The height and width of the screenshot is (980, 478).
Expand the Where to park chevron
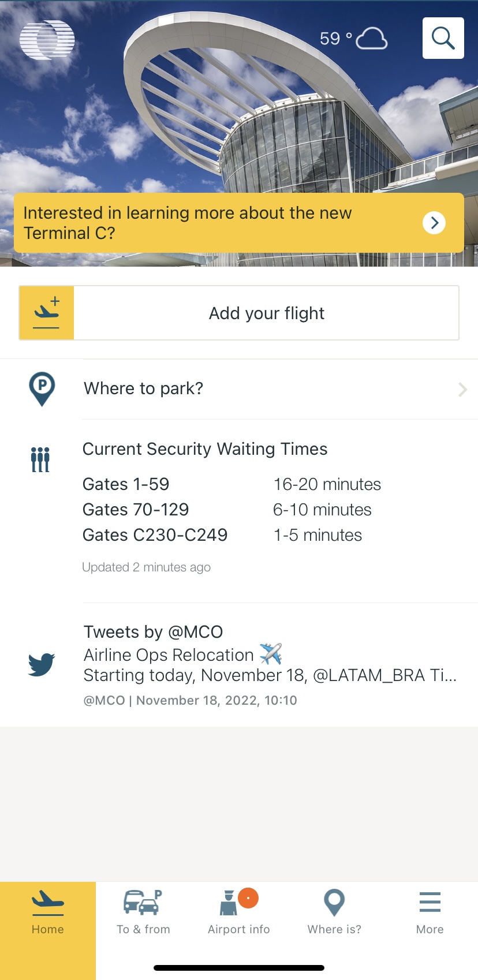[x=462, y=390]
